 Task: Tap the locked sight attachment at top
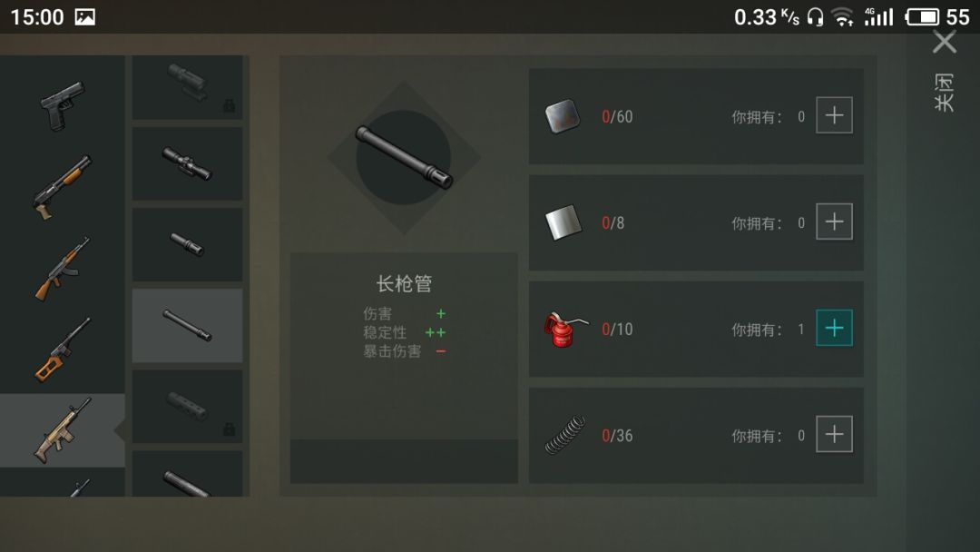188,87
